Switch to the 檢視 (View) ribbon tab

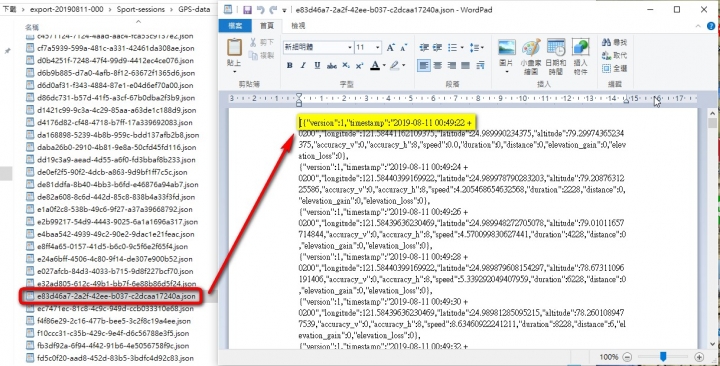(x=298, y=26)
